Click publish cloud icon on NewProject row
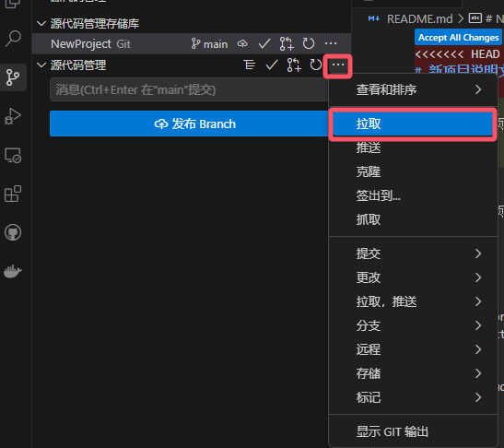504x448 pixels. coord(242,43)
